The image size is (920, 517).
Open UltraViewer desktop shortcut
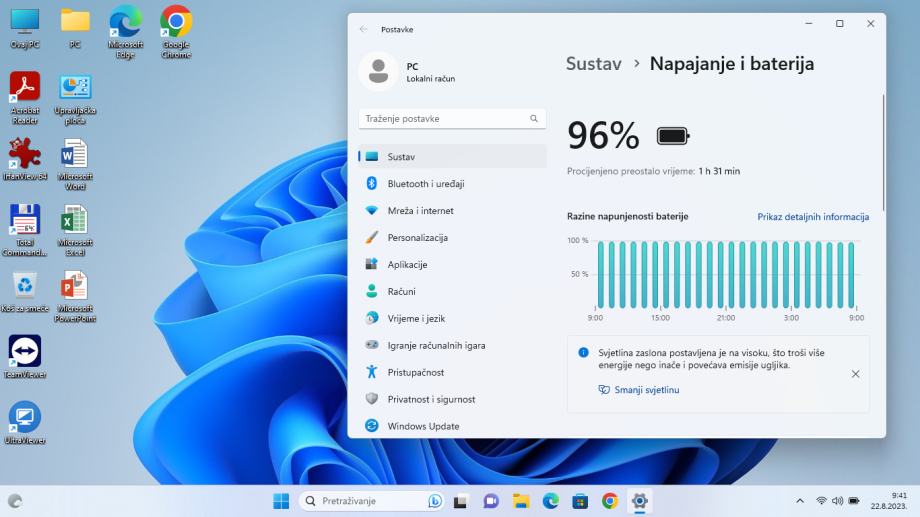(25, 423)
